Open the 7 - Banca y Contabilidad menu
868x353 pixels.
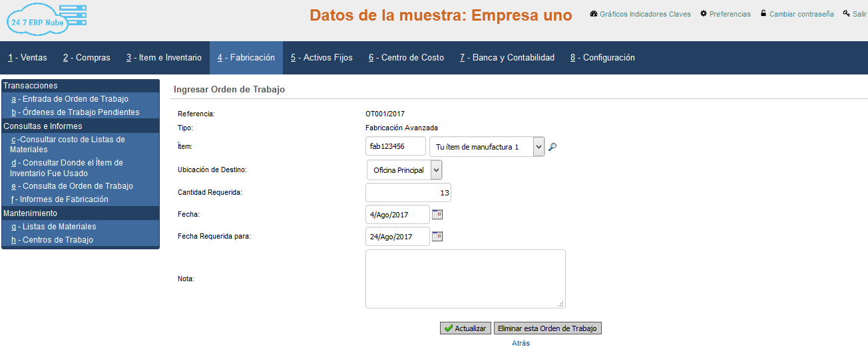(507, 58)
